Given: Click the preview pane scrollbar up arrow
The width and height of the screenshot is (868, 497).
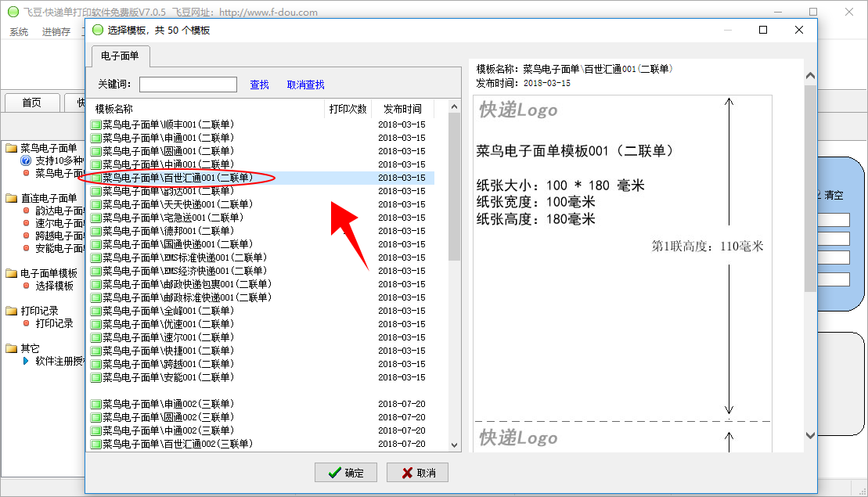Looking at the screenshot, I should tap(810, 76).
